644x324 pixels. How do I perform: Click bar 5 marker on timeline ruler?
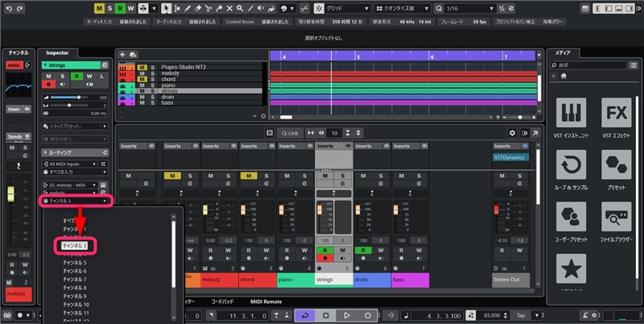[x=358, y=56]
